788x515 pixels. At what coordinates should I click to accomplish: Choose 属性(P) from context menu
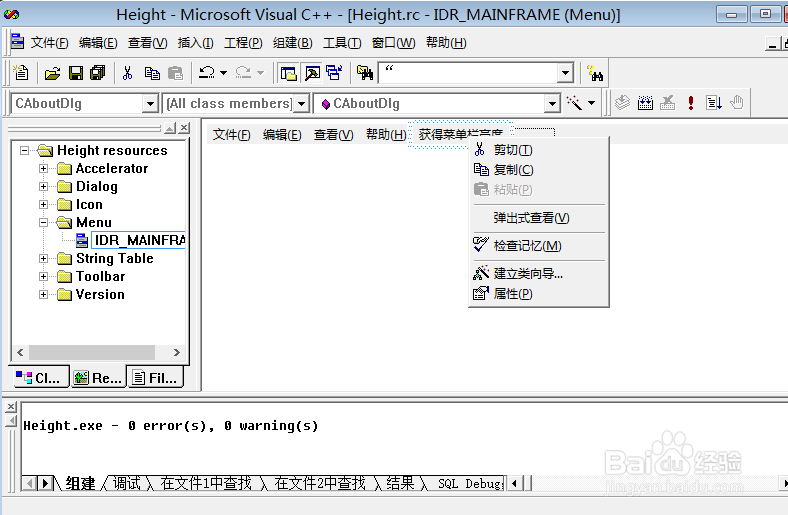(539, 293)
